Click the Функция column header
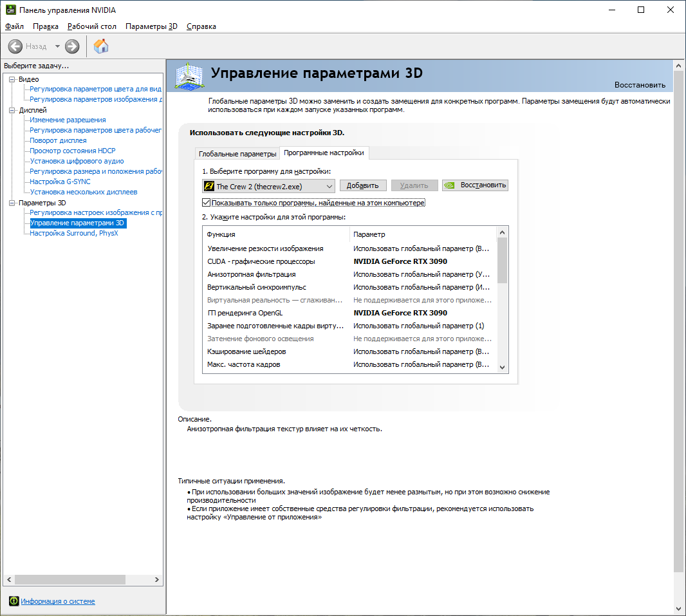 276,234
